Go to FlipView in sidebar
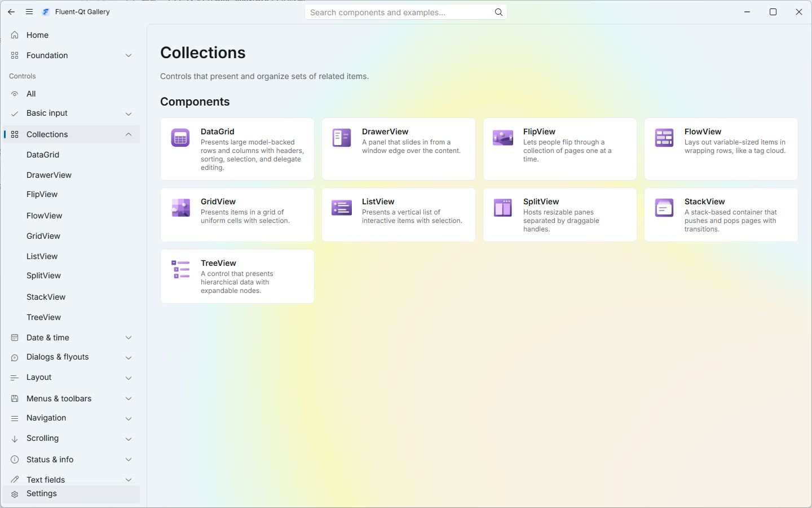This screenshot has height=508, width=812. coord(71,194)
